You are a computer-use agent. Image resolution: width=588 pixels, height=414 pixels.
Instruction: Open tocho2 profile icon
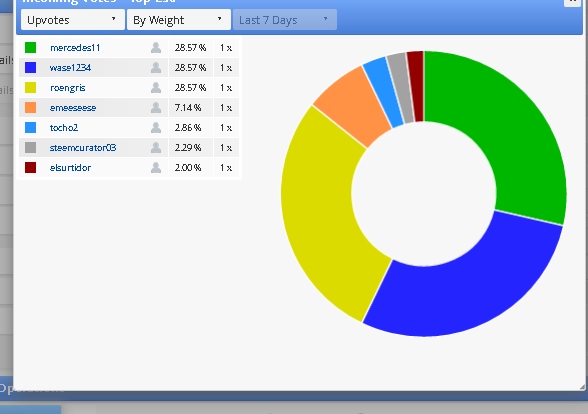[x=156, y=128]
